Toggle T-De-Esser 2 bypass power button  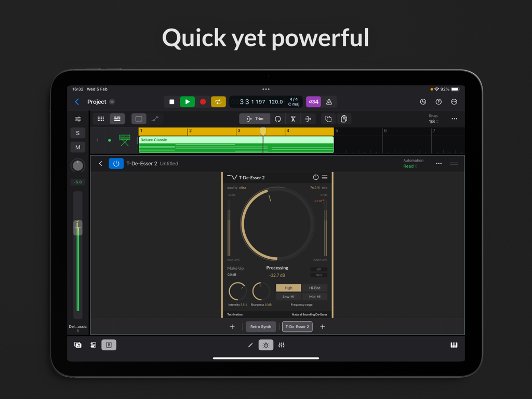click(116, 163)
